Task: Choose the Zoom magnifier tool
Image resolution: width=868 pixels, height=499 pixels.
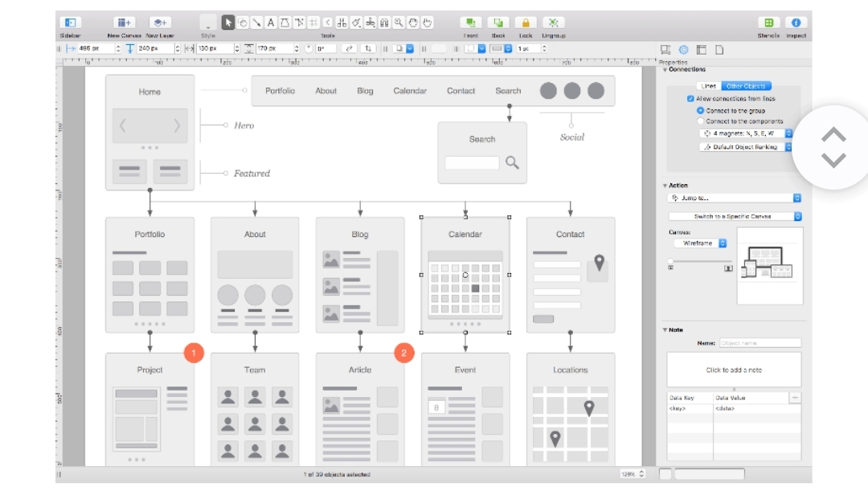Action: click(399, 22)
